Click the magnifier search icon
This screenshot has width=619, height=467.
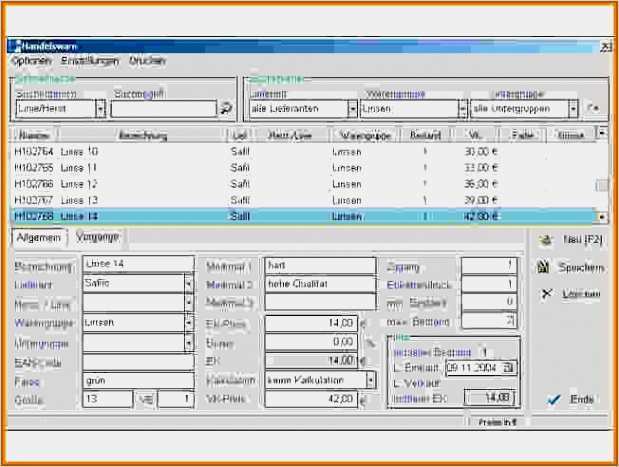227,108
